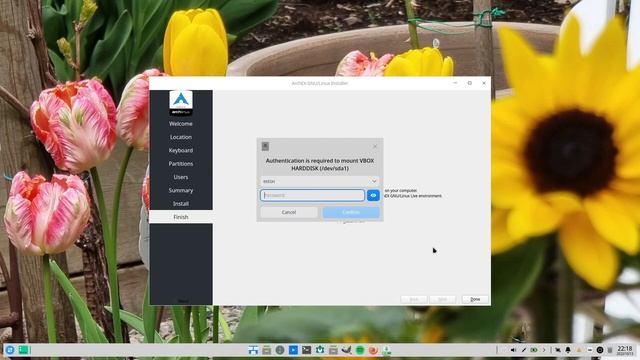The height and width of the screenshot is (360, 640).
Task: Launch the blue play-button app in the taskbar
Action: pyautogui.click(x=293, y=350)
